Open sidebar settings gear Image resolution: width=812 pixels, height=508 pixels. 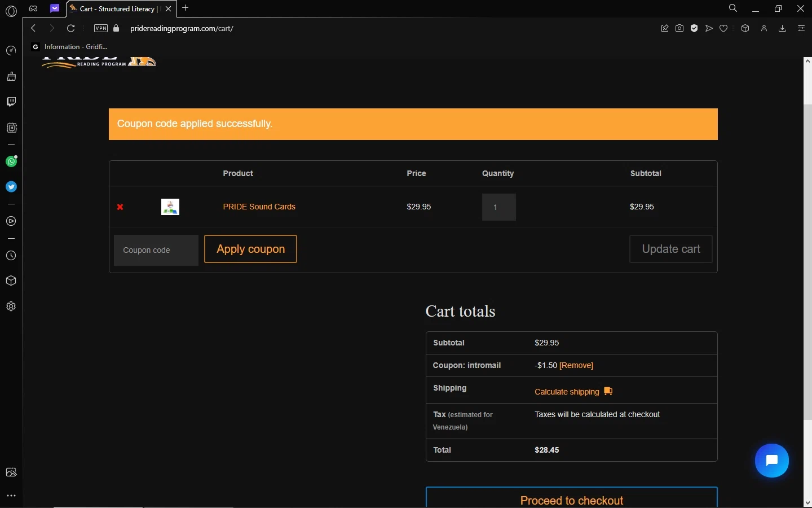pyautogui.click(x=11, y=306)
